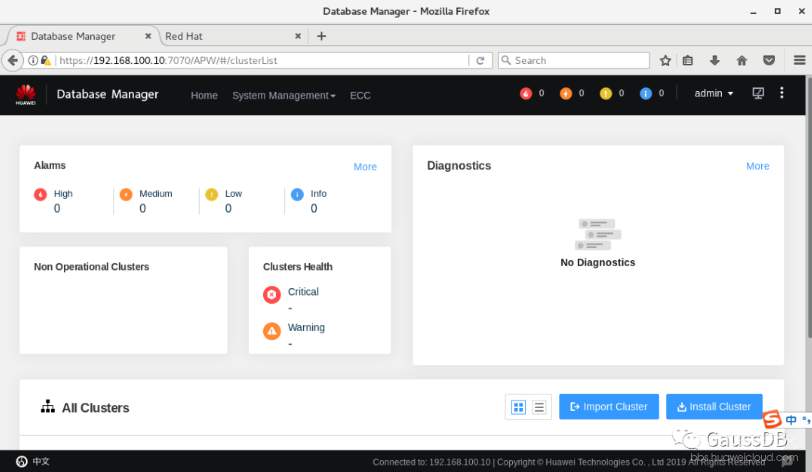Click Warning label in Clusters Health
This screenshot has width=812, height=472.
(x=307, y=327)
